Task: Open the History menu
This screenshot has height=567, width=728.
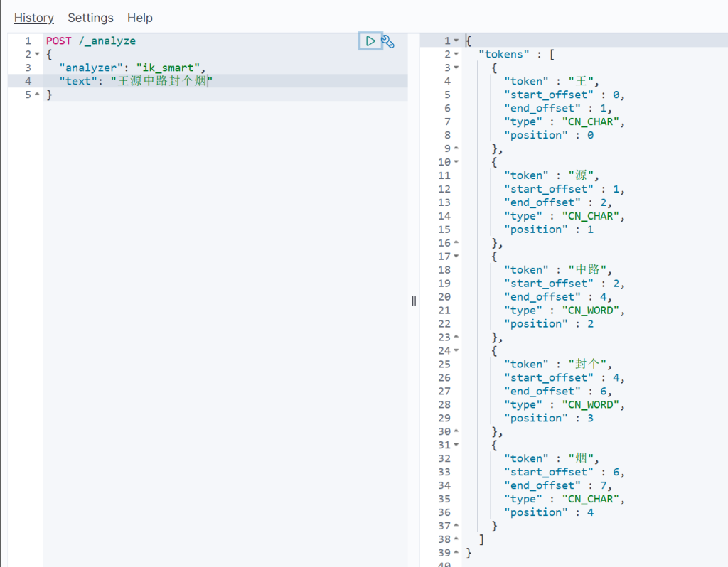Action: [x=34, y=18]
